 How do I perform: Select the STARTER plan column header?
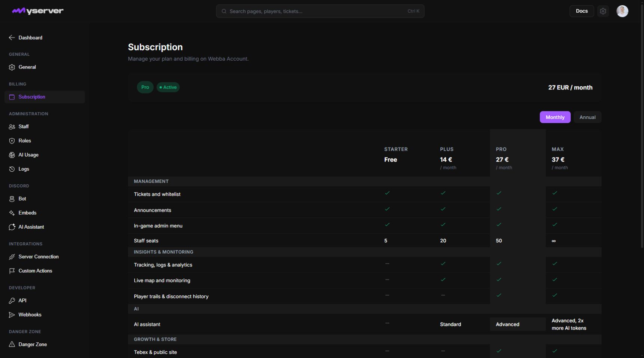396,149
